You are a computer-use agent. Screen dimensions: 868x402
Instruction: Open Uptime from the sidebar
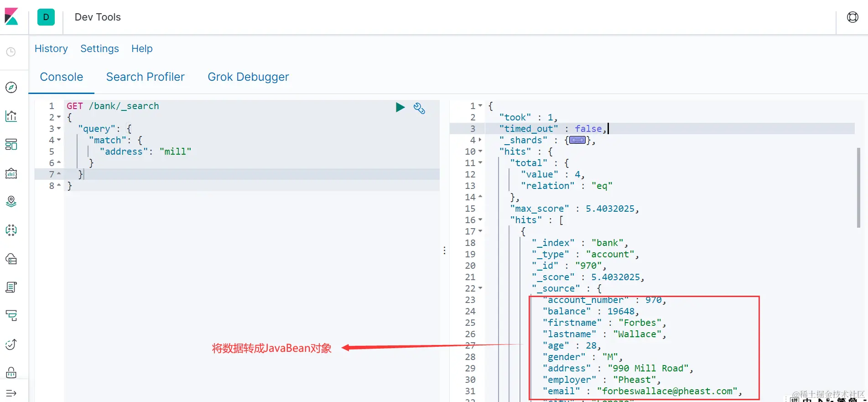click(11, 344)
